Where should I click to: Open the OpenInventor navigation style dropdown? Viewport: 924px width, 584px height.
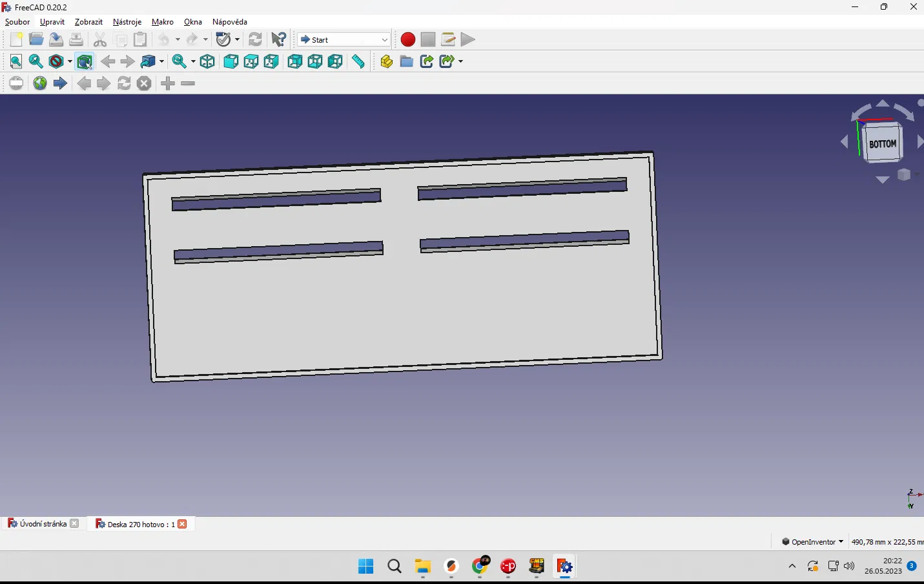[812, 541]
